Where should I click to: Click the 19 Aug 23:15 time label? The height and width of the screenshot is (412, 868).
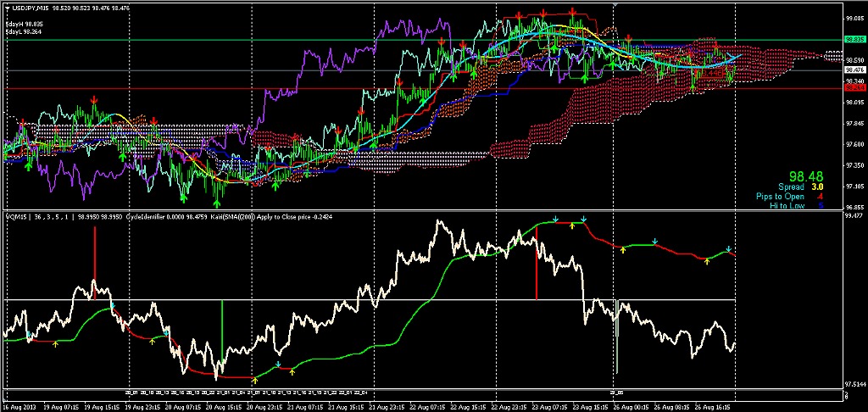click(x=142, y=408)
